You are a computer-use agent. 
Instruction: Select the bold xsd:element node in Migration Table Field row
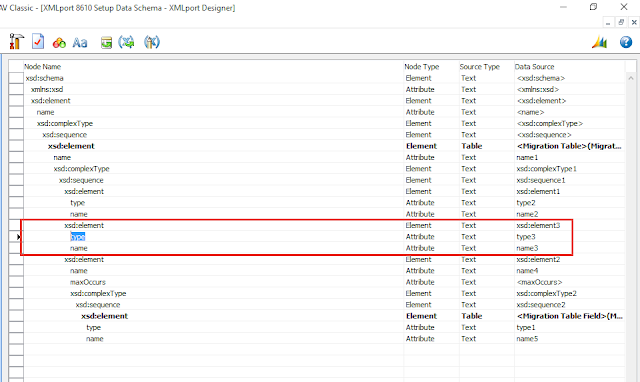(104, 316)
